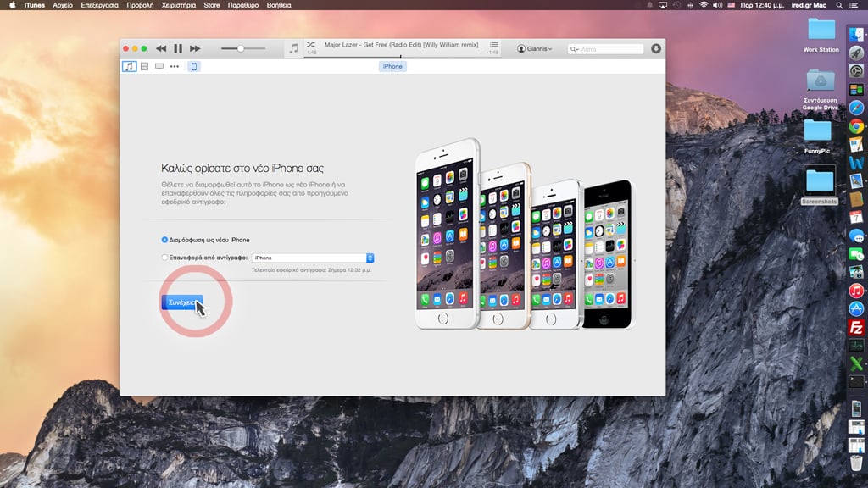
Task: Open the Giannis account dropdown
Action: pos(535,49)
